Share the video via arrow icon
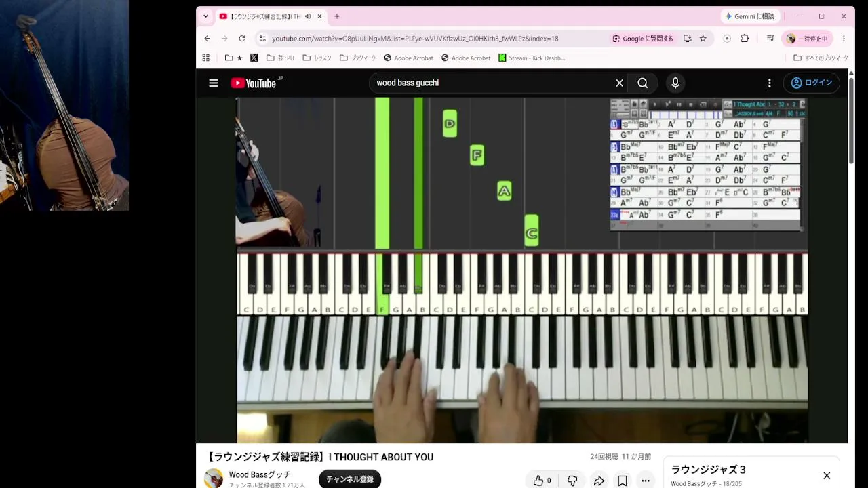Viewport: 868px width, 488px height. pyautogui.click(x=599, y=481)
